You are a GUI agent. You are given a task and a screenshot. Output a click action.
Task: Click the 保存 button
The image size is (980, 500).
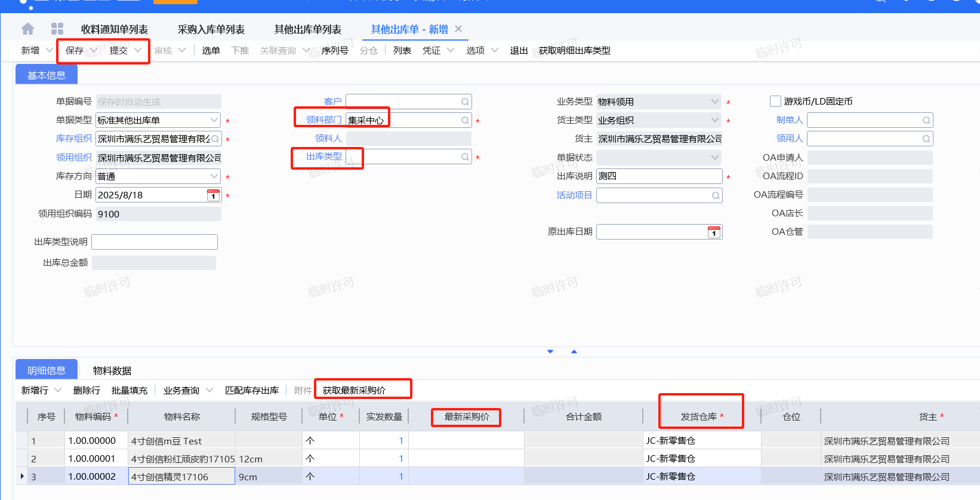point(75,51)
